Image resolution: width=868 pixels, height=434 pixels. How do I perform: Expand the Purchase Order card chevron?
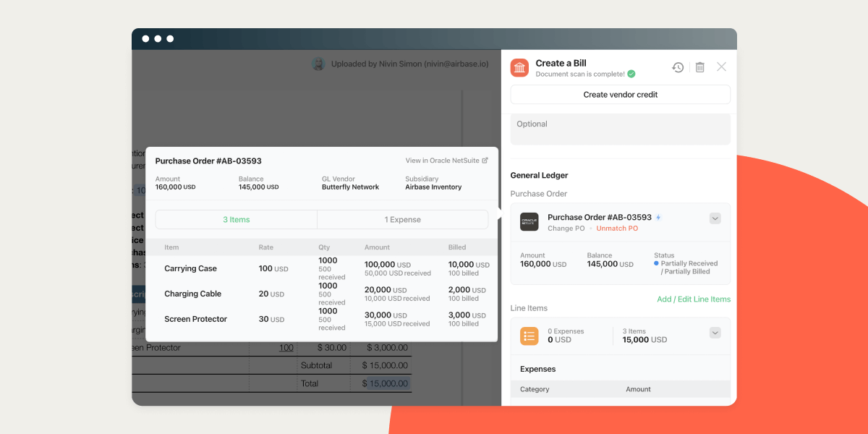715,218
